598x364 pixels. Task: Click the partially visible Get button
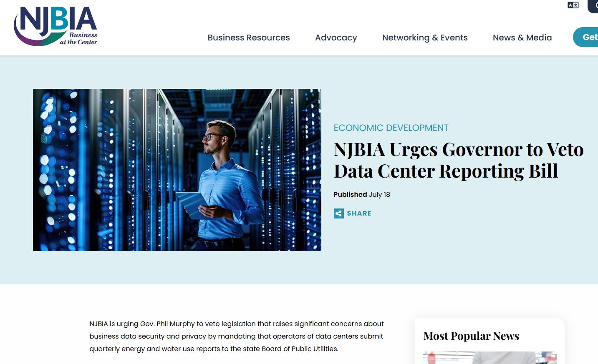coord(586,37)
